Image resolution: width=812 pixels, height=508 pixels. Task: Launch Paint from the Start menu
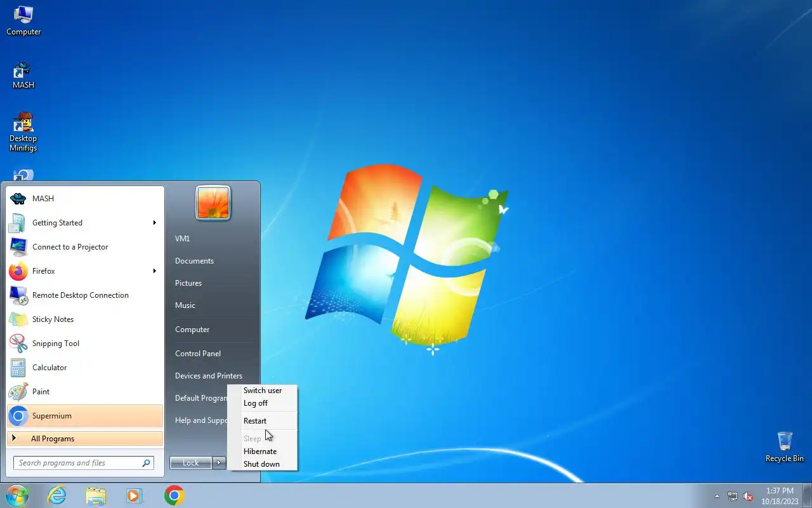pyautogui.click(x=85, y=392)
